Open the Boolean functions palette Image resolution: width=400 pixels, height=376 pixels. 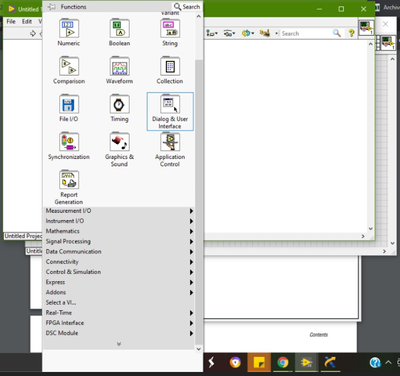119,33
